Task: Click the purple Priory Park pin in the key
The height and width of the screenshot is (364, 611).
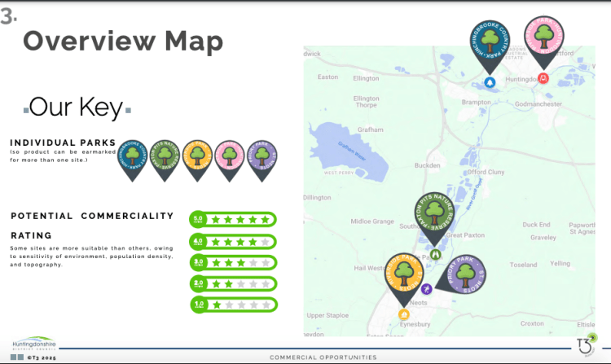Action: (262, 157)
